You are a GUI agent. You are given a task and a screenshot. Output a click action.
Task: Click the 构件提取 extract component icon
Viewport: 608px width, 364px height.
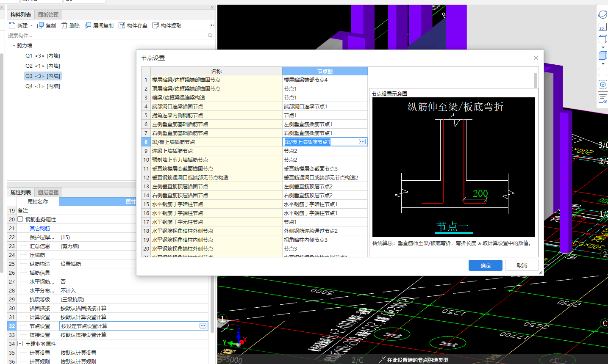pos(156,25)
